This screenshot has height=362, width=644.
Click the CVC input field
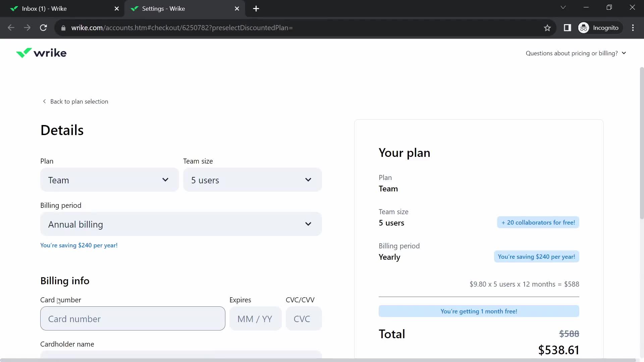(304, 318)
